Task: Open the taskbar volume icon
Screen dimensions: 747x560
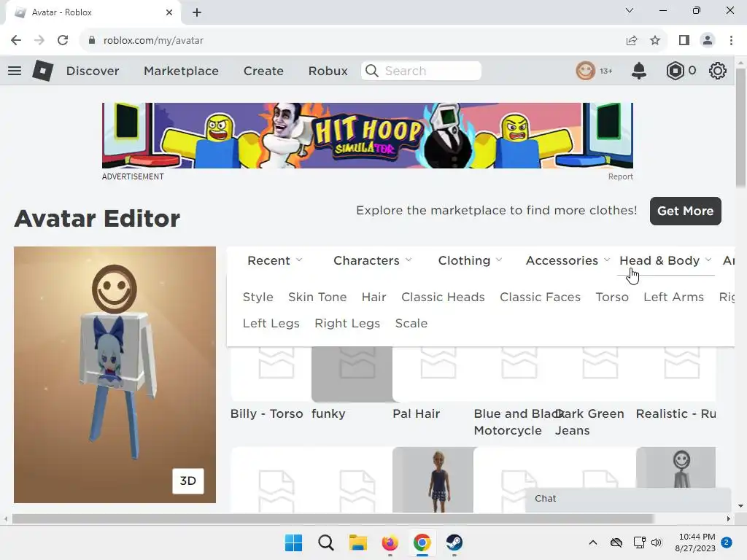Action: 657,542
